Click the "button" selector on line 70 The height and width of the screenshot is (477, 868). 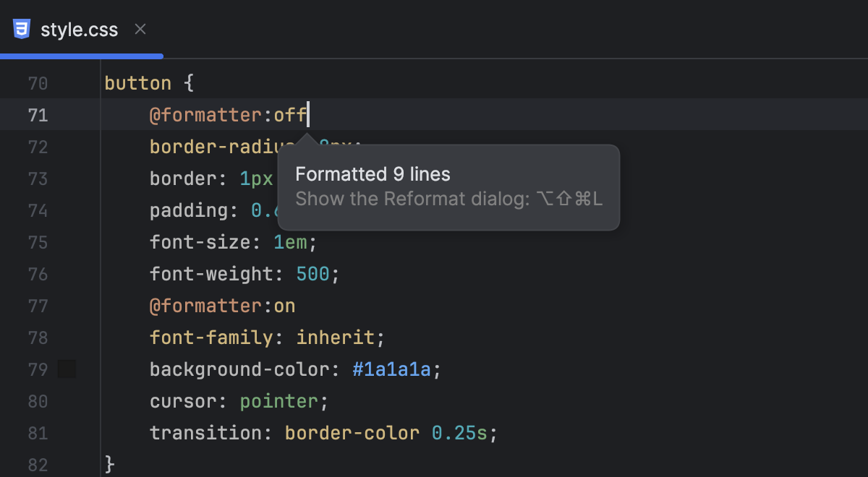(137, 82)
